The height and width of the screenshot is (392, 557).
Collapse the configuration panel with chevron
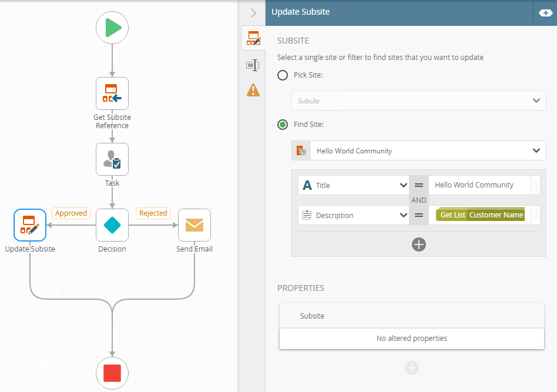coord(253,13)
